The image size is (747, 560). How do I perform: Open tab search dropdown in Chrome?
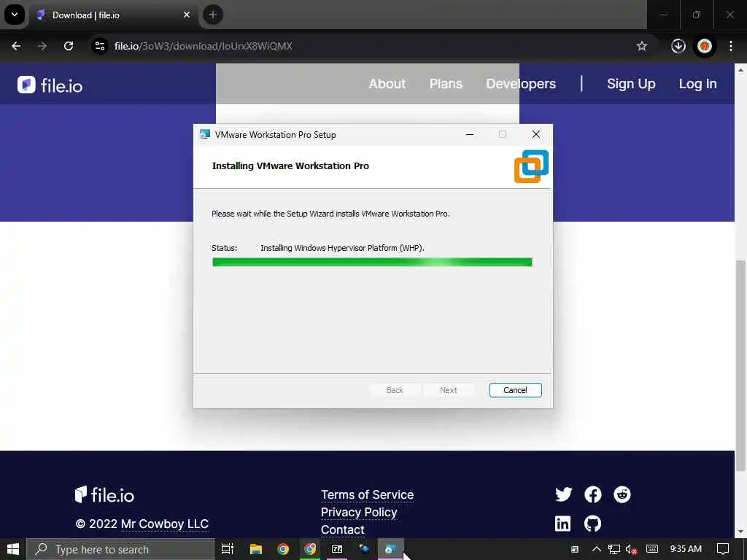pyautogui.click(x=15, y=15)
